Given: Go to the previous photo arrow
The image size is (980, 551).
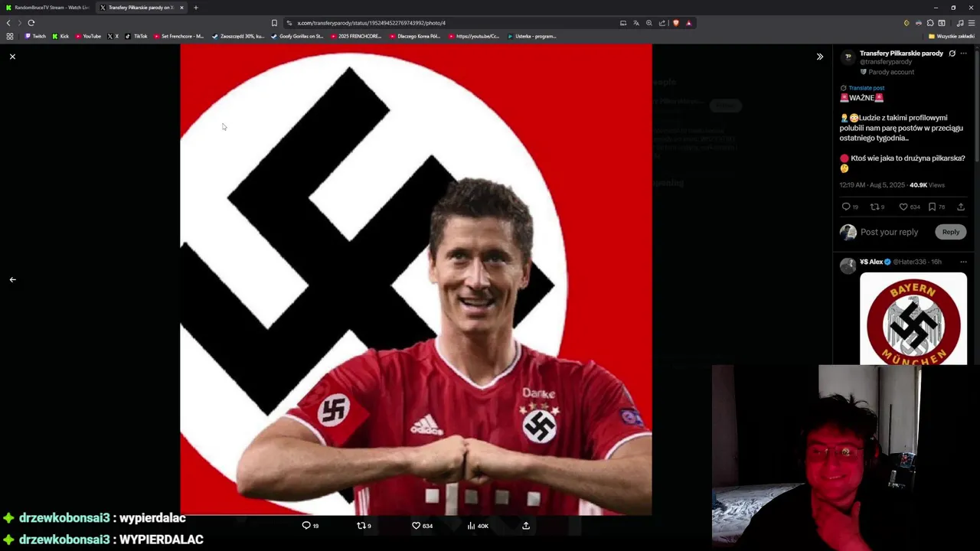Looking at the screenshot, I should coord(12,279).
